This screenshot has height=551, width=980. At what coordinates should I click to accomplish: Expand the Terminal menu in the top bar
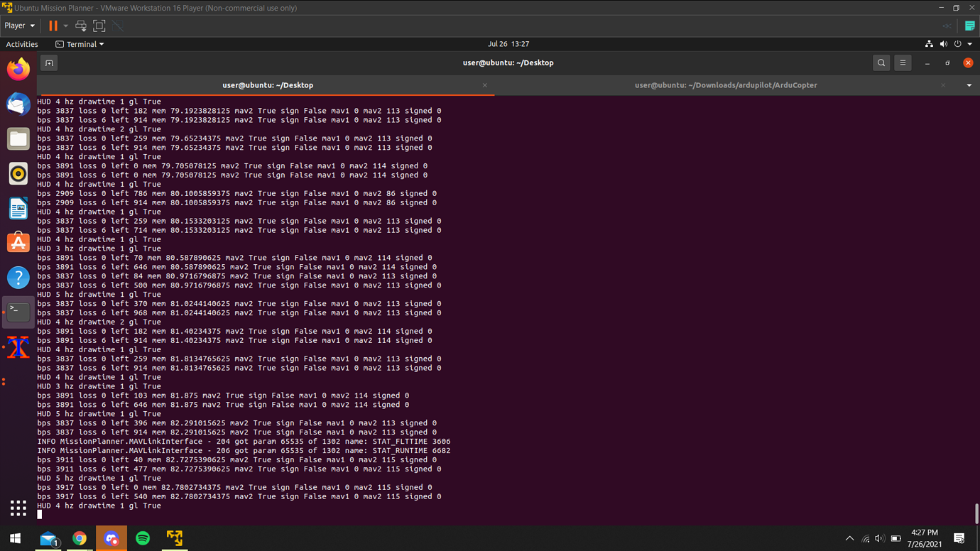pyautogui.click(x=80, y=44)
